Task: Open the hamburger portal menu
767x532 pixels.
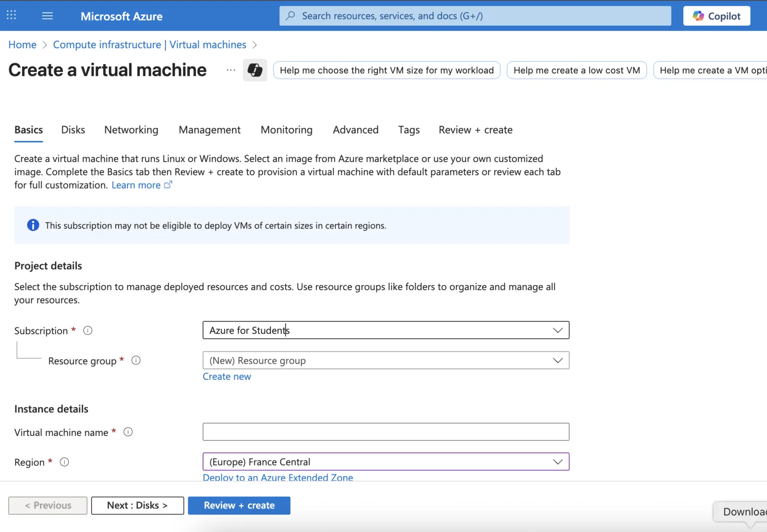Action: [x=47, y=16]
